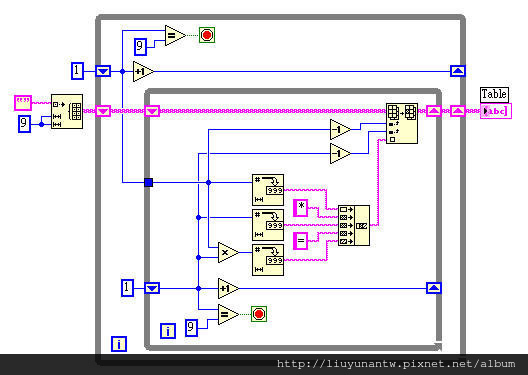
Task: Select the upper Decrement (-1) node
Action: 340,130
